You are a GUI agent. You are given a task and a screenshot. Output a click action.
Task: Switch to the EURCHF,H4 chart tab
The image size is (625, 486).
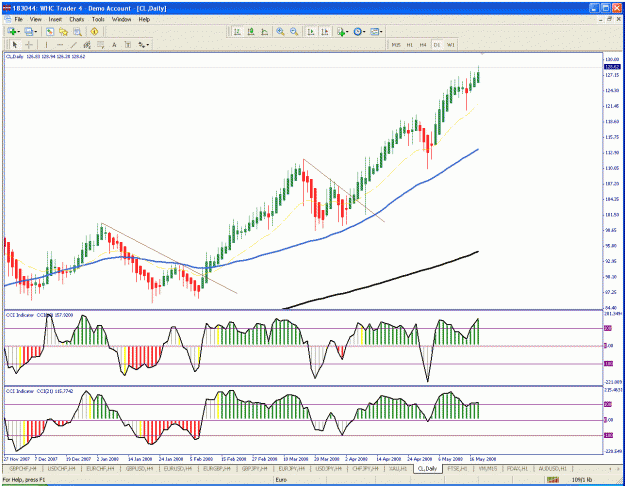click(x=100, y=468)
